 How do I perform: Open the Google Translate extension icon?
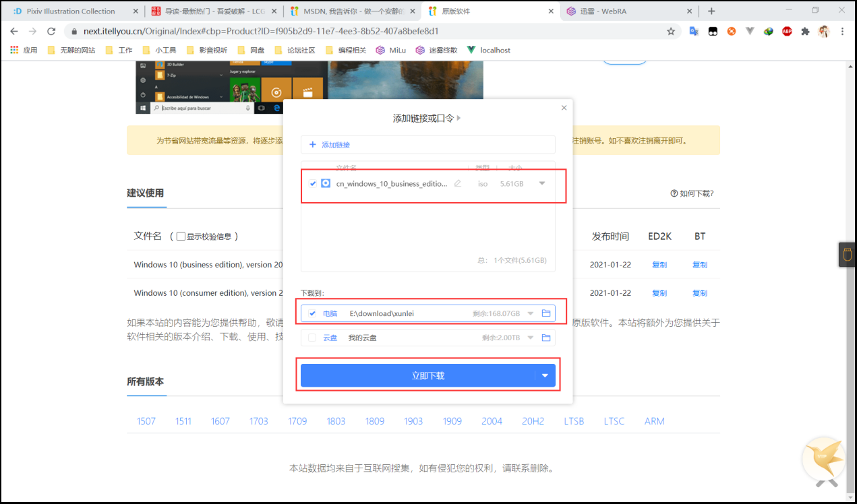click(695, 31)
